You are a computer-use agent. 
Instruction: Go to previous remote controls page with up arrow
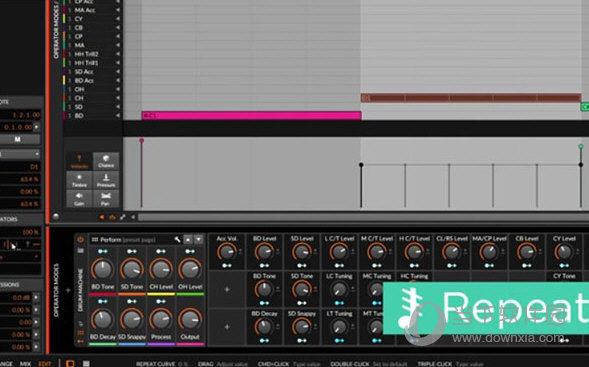[x=188, y=239]
